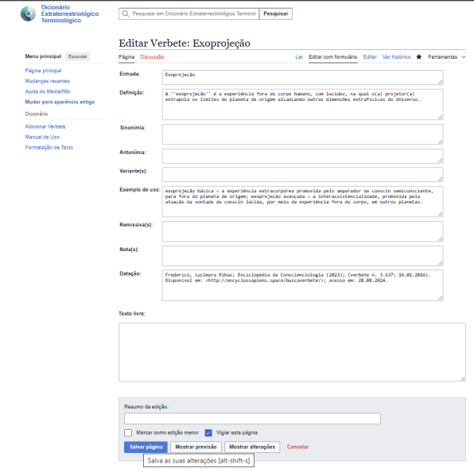Click the watchlist star icon
The width and height of the screenshot is (474, 476).
click(419, 56)
